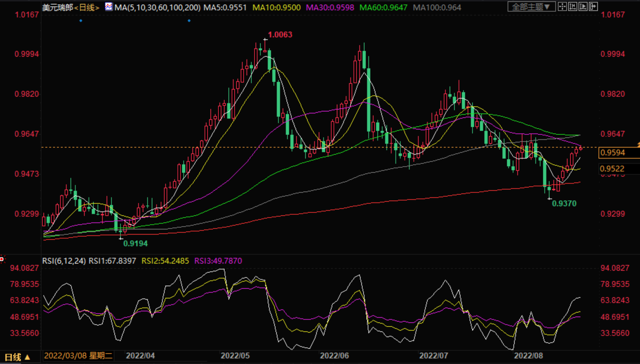The width and height of the screenshot is (640, 364).
Task: Select the RSI2 value in the legend
Action: click(165, 261)
